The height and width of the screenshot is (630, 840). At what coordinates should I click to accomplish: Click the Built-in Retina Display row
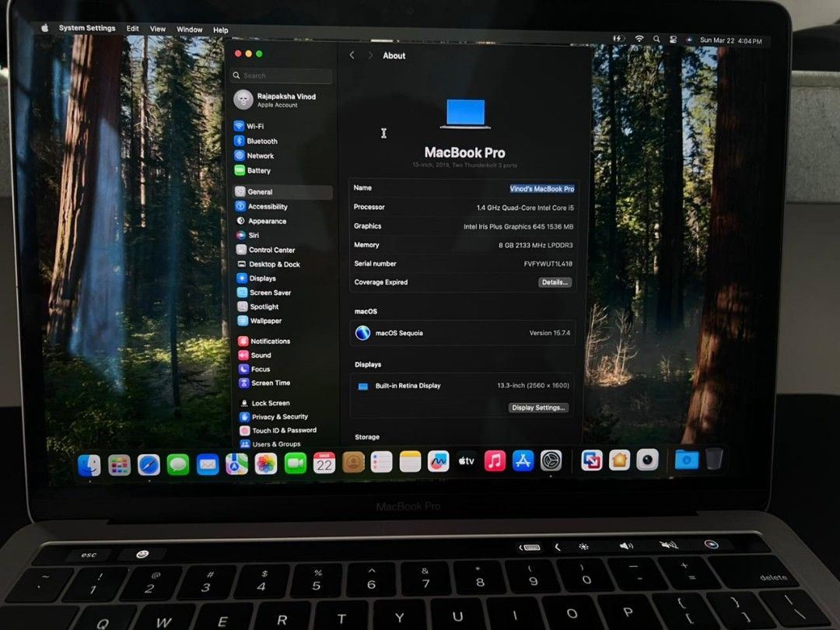click(x=462, y=386)
